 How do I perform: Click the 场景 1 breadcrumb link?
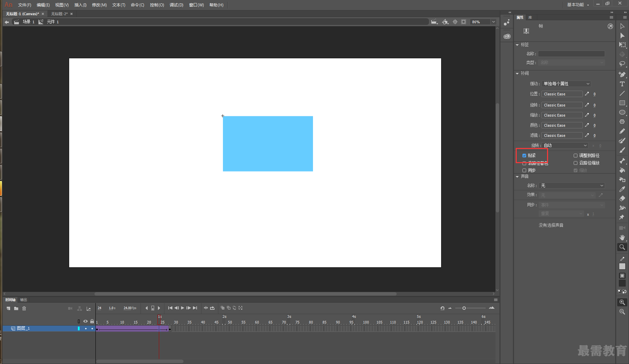pyautogui.click(x=28, y=22)
